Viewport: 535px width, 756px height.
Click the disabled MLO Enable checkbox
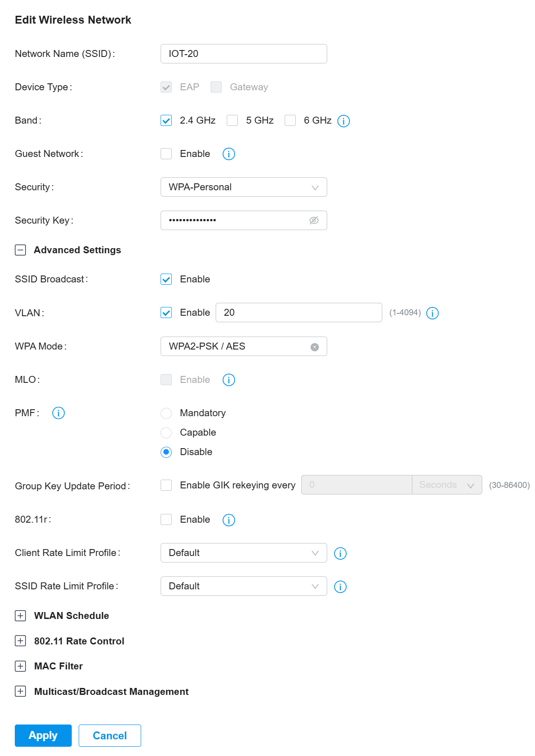click(x=166, y=380)
